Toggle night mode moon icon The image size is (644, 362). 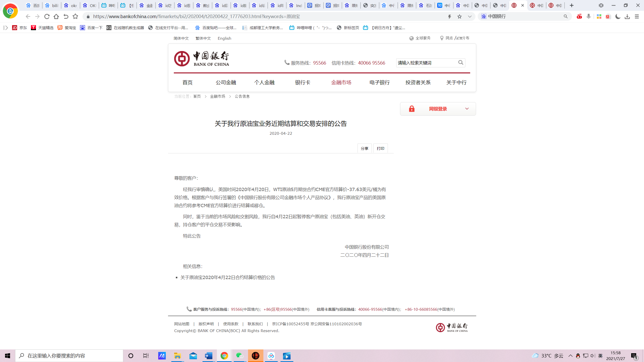[x=618, y=17]
